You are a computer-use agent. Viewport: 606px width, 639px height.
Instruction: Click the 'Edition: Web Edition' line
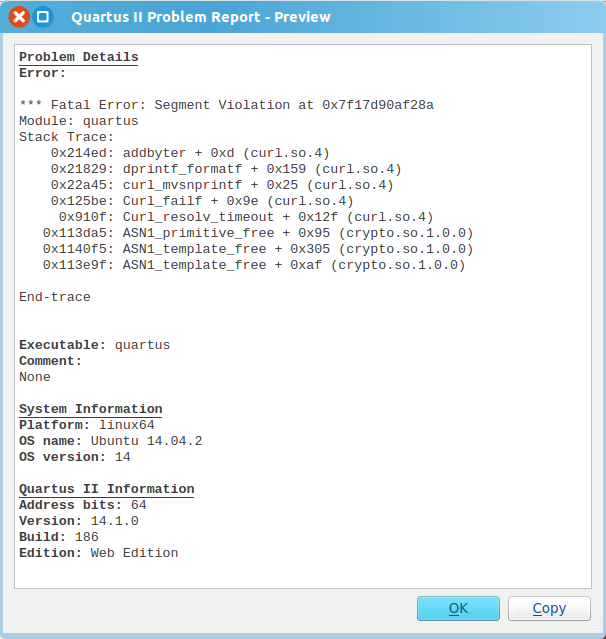point(99,553)
